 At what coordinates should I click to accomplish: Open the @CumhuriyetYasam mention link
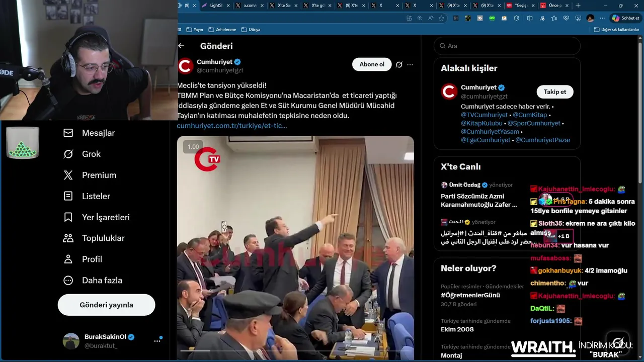pos(490,132)
